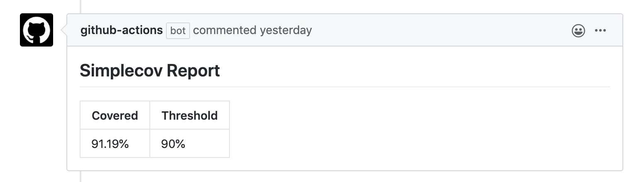Image resolution: width=644 pixels, height=182 pixels.
Task: Open the comment's three-dot options menu
Action: (x=600, y=31)
